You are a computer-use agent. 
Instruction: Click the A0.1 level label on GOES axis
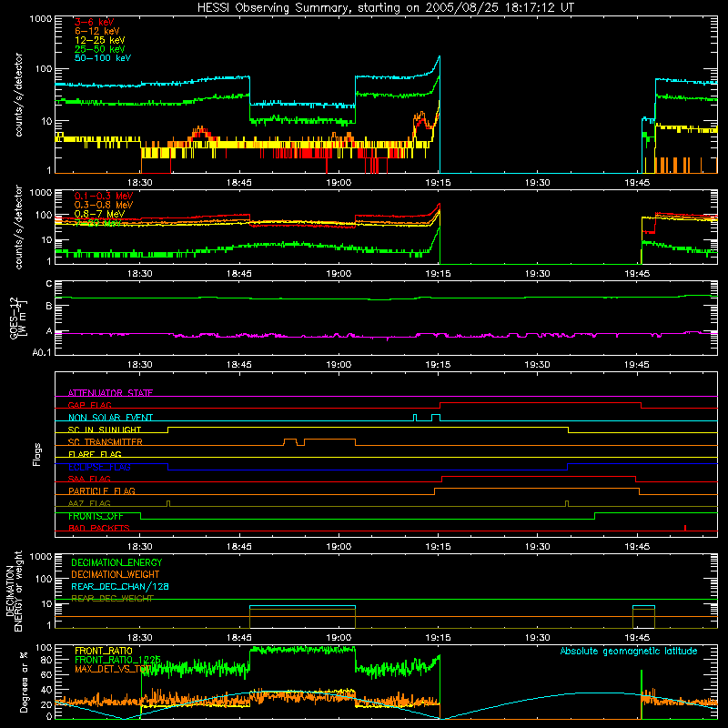click(x=42, y=352)
